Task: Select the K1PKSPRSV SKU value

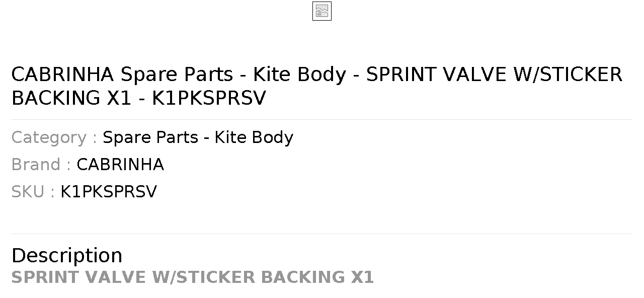Action: click(109, 192)
